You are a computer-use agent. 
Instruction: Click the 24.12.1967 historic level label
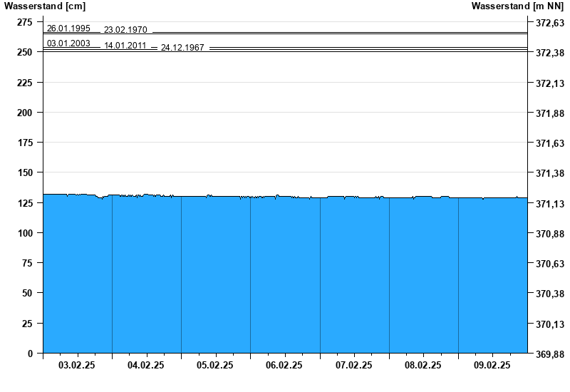coord(182,48)
